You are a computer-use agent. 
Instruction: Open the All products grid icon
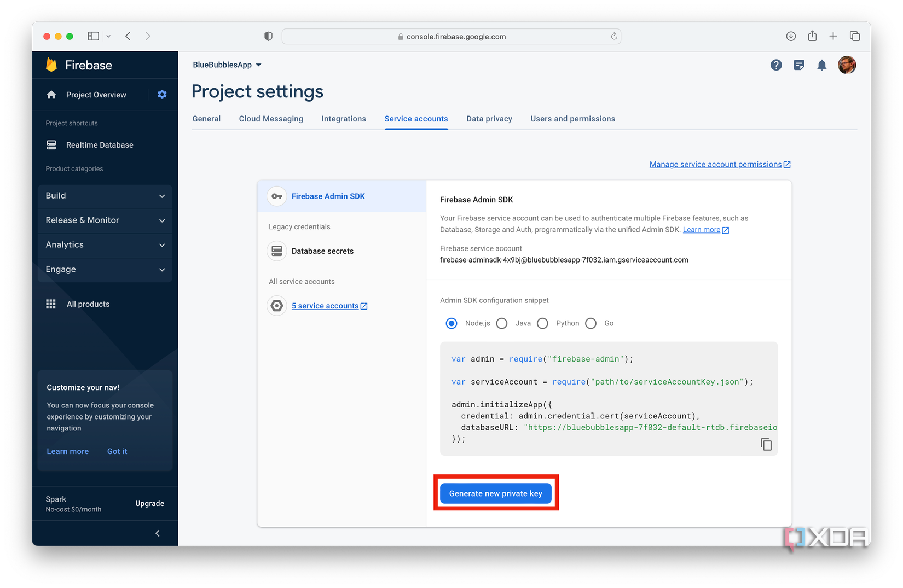(x=51, y=304)
